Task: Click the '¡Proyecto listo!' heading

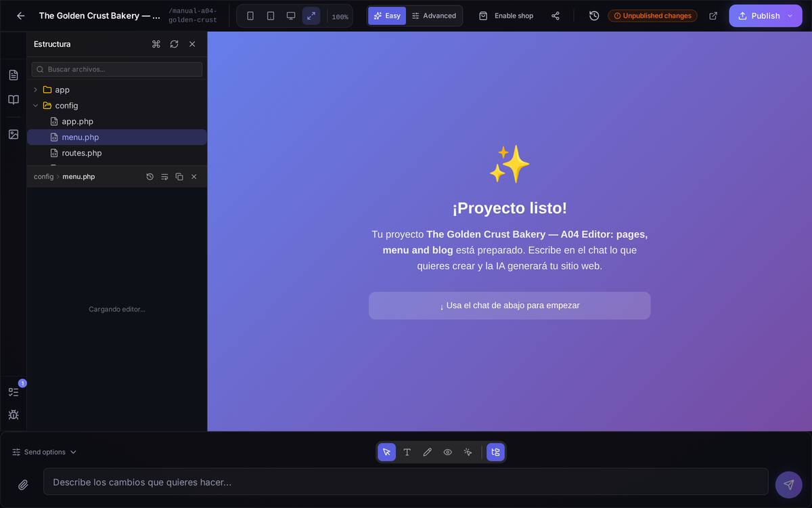Action: [510, 208]
